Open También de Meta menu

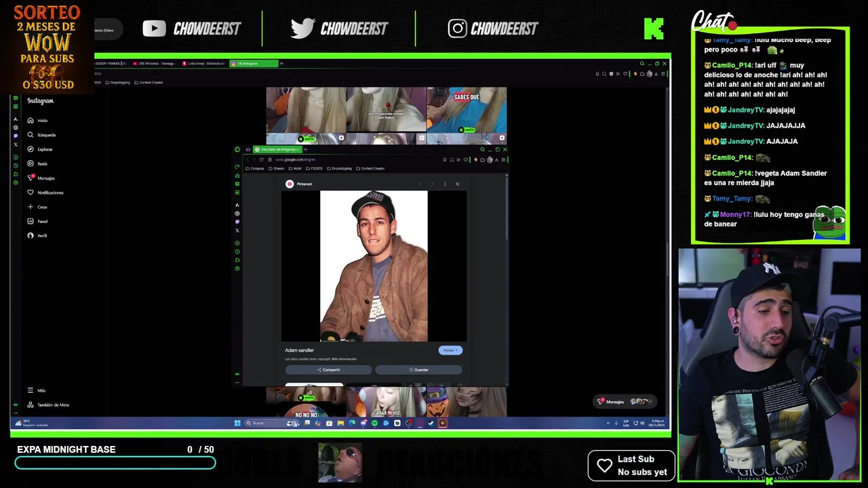coord(48,405)
